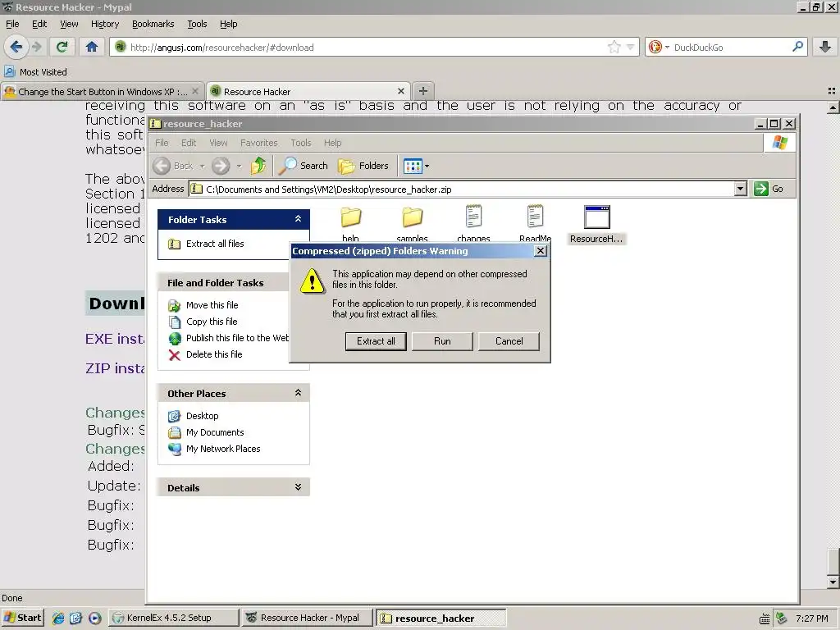Open the browser View menu

(69, 24)
